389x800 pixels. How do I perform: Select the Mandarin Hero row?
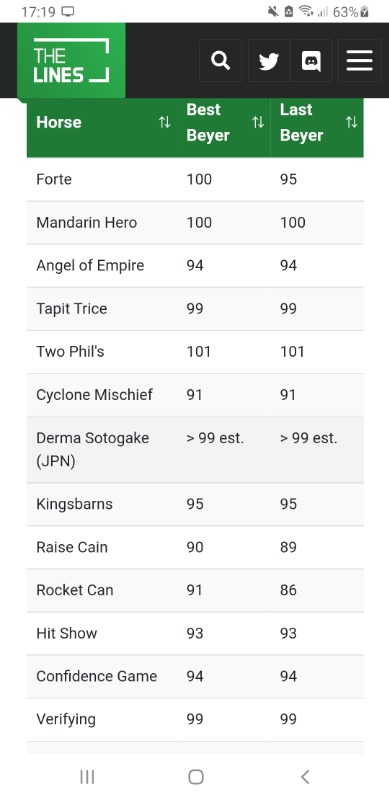click(x=195, y=222)
